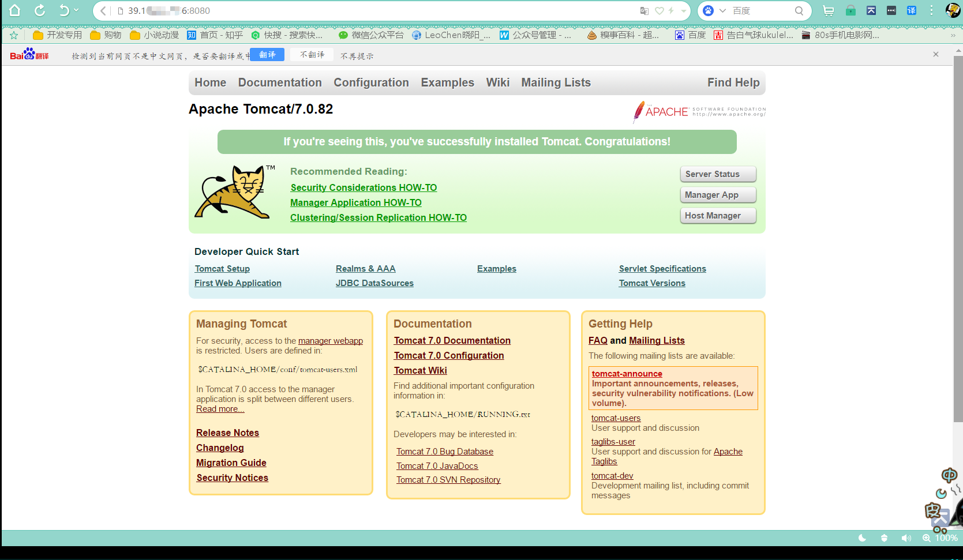Screen dimensions: 963x560
Task: Open the manager webapp link
Action: (331, 341)
